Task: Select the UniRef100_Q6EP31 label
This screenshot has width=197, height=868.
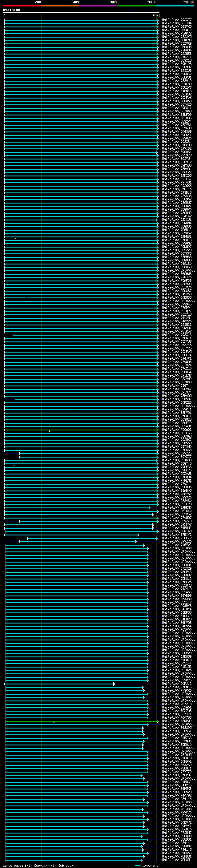Action: [177, 78]
